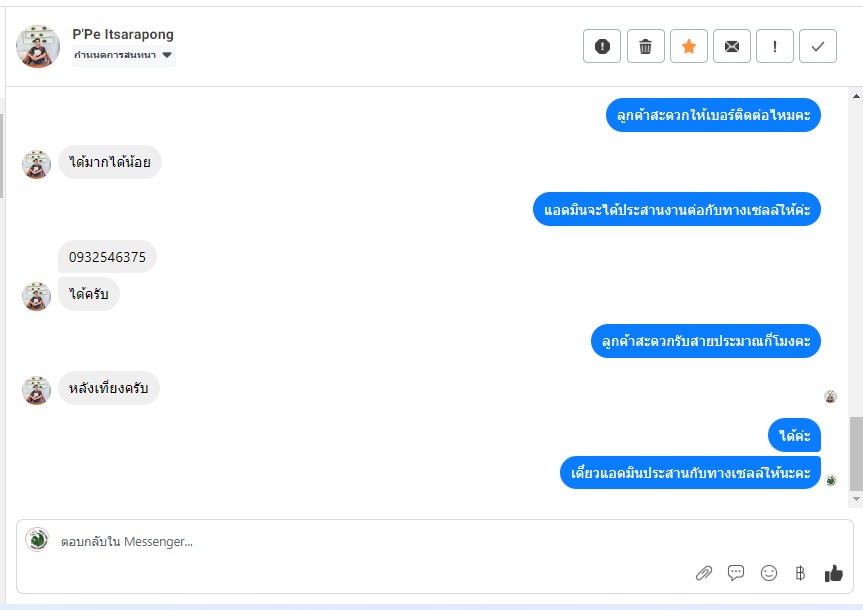Select the phone number message 0932546375
The width and height of the screenshot is (863, 610).
[x=107, y=257]
